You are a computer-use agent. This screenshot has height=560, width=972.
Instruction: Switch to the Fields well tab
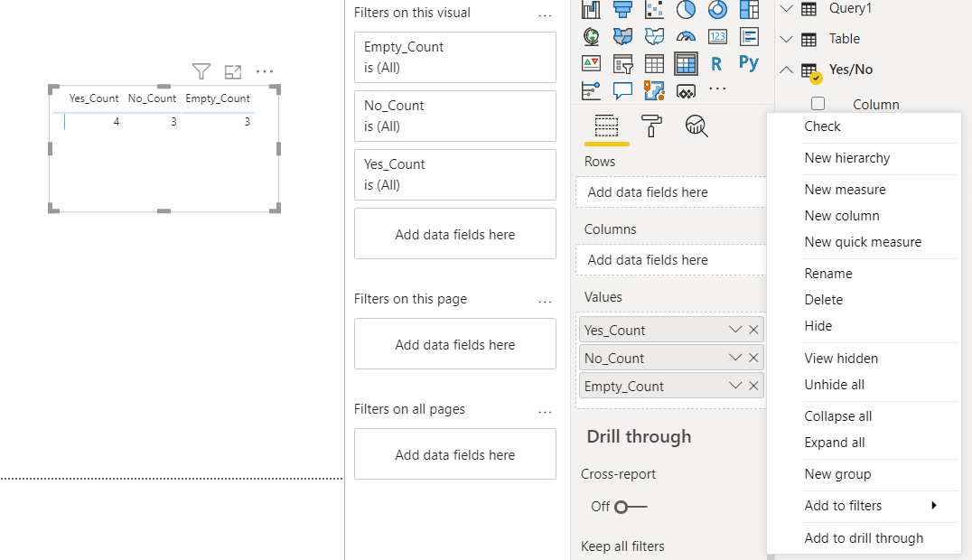tap(606, 126)
